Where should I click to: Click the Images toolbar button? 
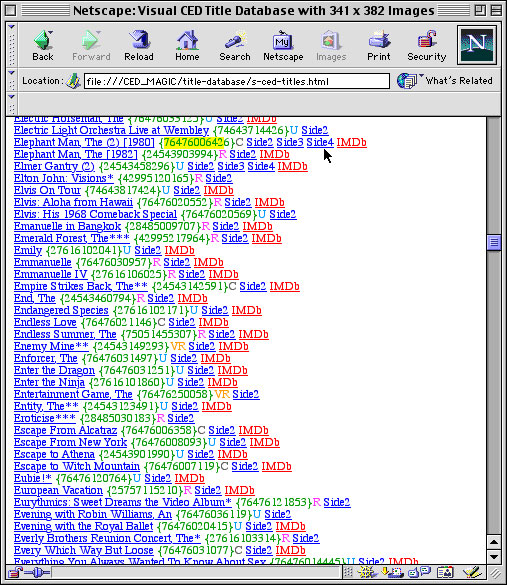(x=331, y=46)
